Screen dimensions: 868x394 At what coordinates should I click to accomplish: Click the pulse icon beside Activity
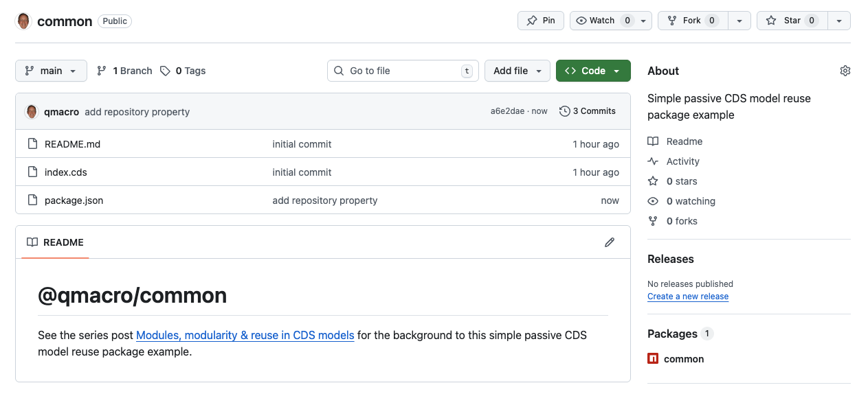pyautogui.click(x=653, y=161)
